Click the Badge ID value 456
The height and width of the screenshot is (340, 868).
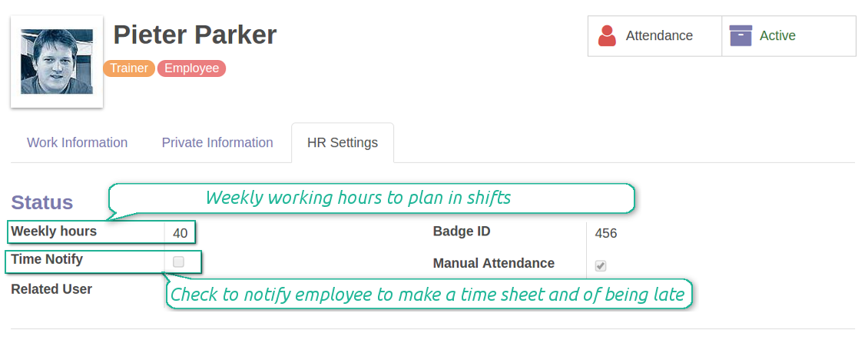(606, 233)
